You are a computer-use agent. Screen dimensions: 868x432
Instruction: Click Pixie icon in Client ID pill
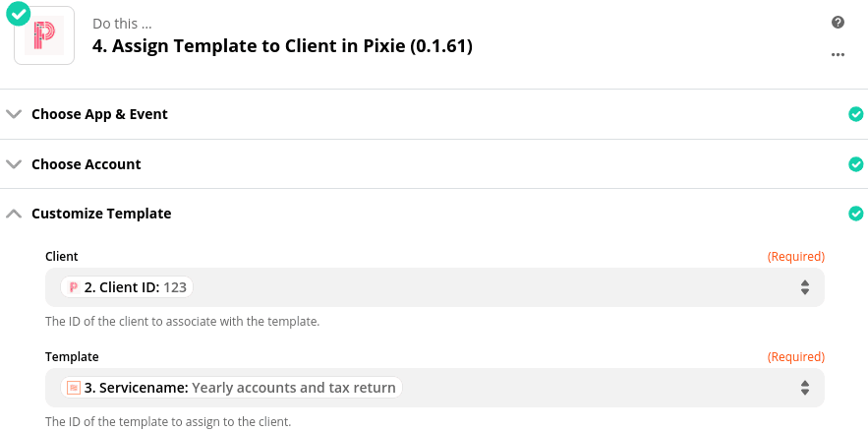click(73, 287)
